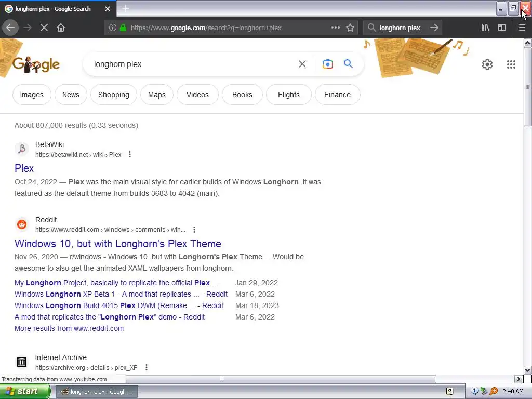
Task: Open More results from www.reddit.com
Action: pyautogui.click(x=69, y=328)
